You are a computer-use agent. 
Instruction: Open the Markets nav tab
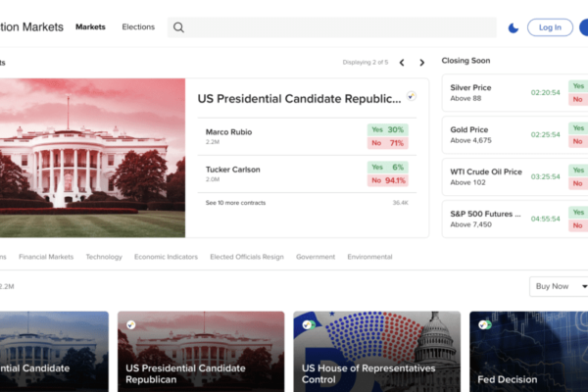click(90, 27)
